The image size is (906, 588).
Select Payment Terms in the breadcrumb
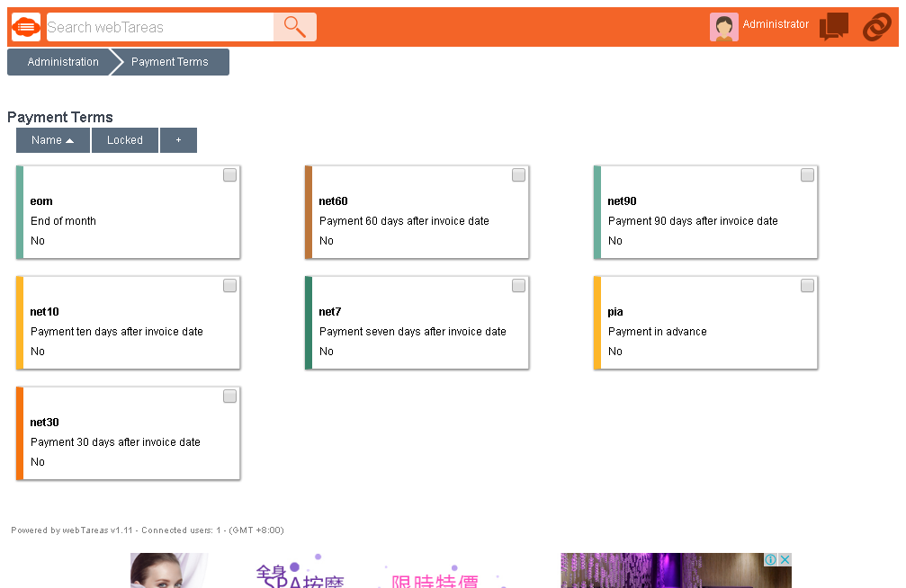click(x=169, y=61)
